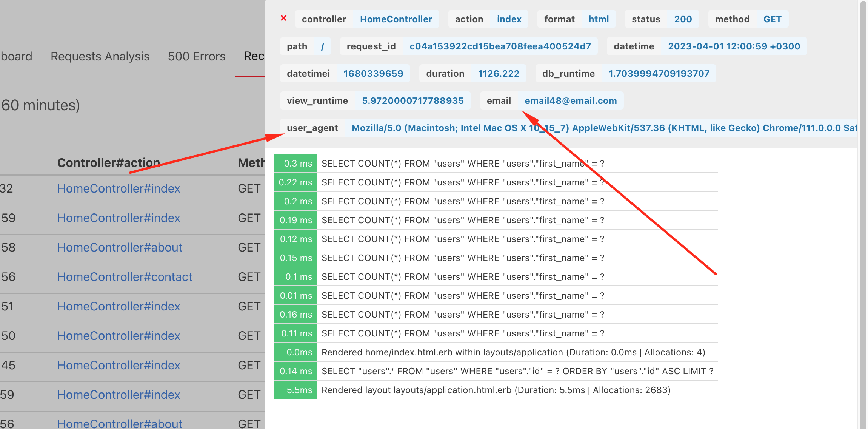Open the Requests Analysis tab
The image size is (868, 429).
click(x=100, y=56)
